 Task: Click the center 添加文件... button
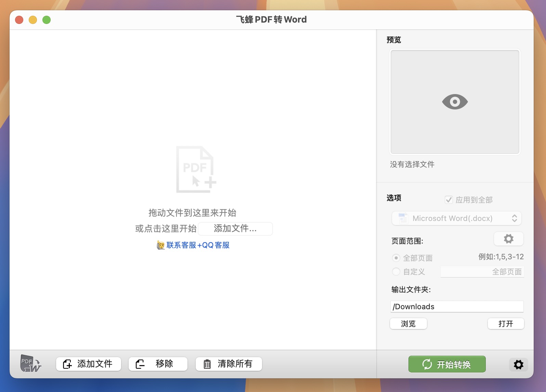tap(235, 228)
